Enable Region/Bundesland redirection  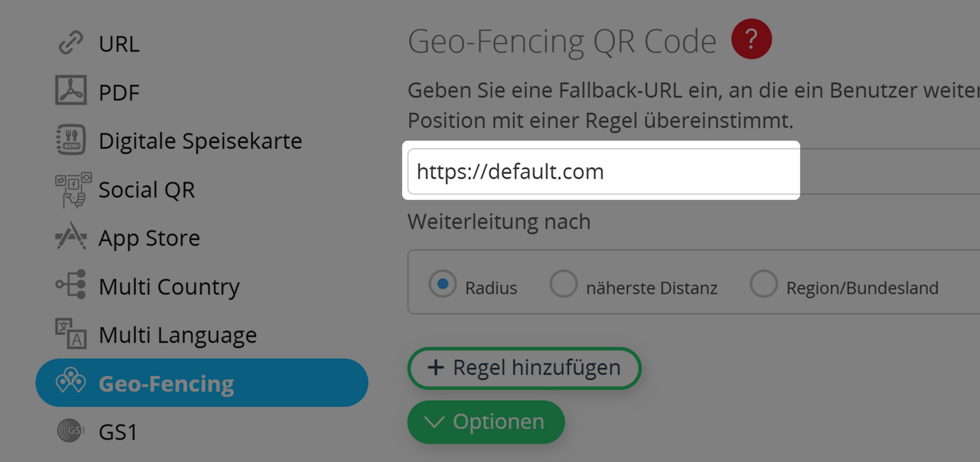tap(764, 284)
